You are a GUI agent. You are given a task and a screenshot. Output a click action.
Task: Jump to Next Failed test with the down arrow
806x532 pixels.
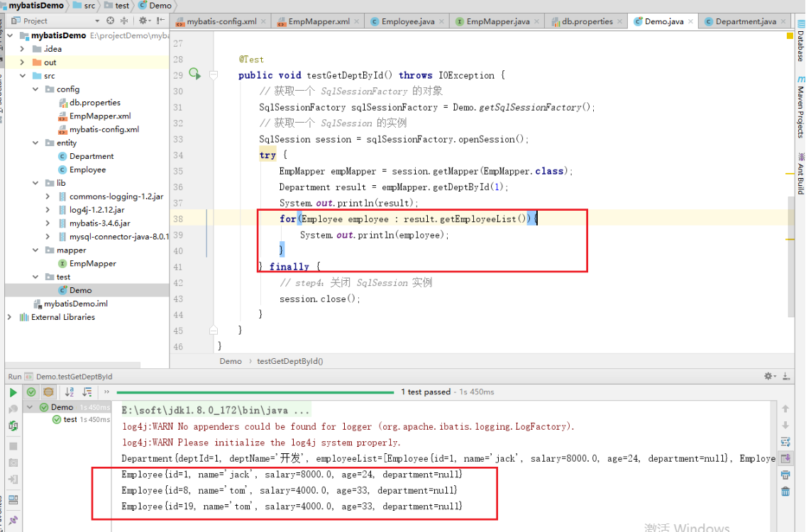click(785, 425)
